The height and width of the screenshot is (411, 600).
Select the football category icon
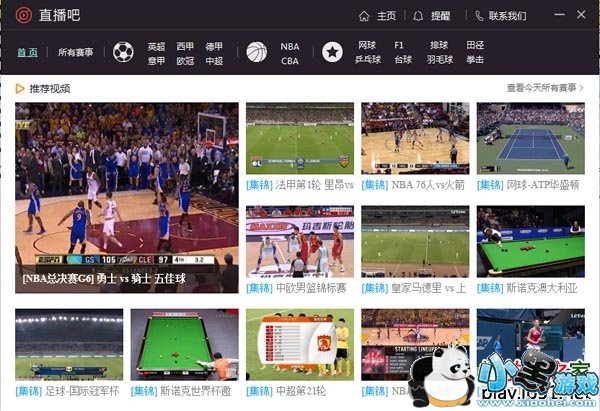(123, 52)
